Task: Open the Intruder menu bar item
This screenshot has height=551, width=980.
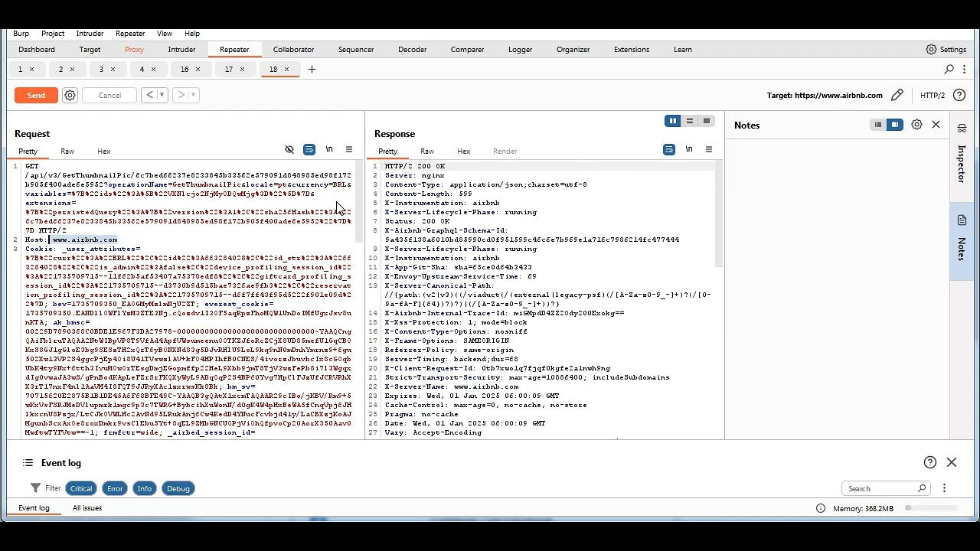Action: [x=90, y=34]
